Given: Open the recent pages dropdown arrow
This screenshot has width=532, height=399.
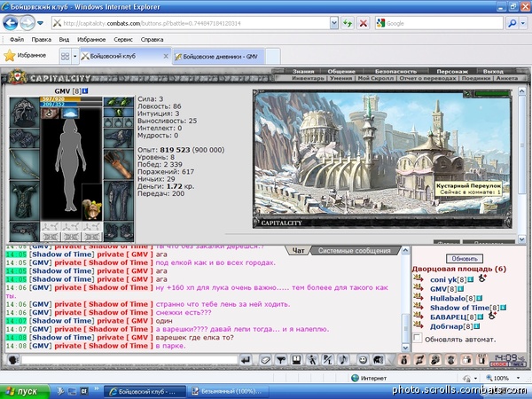Looking at the screenshot, I should 41,23.
